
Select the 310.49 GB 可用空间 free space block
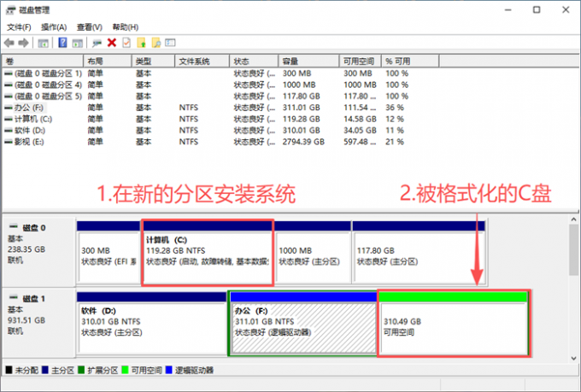pyautogui.click(x=454, y=323)
